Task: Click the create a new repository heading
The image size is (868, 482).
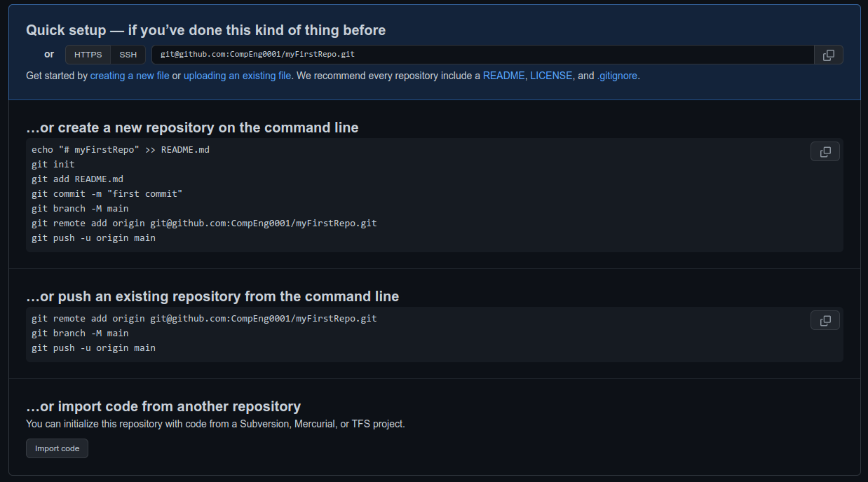Action: click(x=192, y=128)
